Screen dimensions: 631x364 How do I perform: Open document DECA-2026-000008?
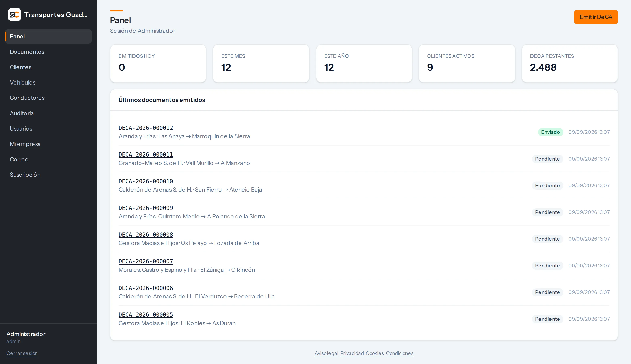point(146,235)
